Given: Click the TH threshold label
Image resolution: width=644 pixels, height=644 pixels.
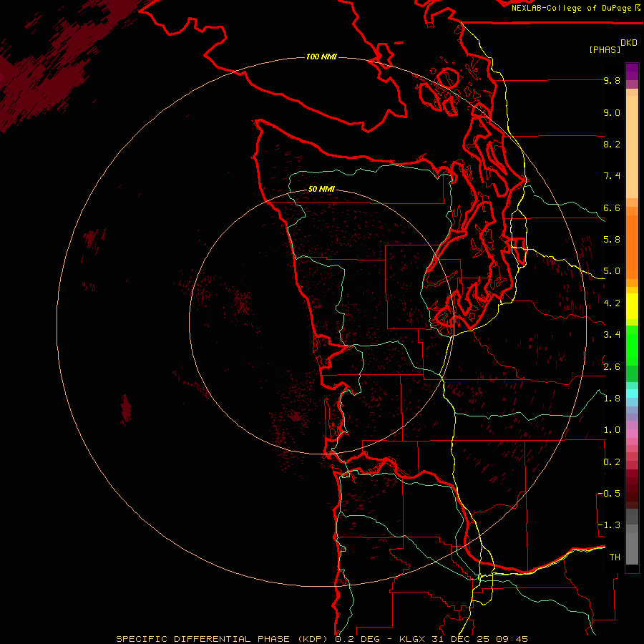Looking at the screenshot, I should tap(615, 557).
